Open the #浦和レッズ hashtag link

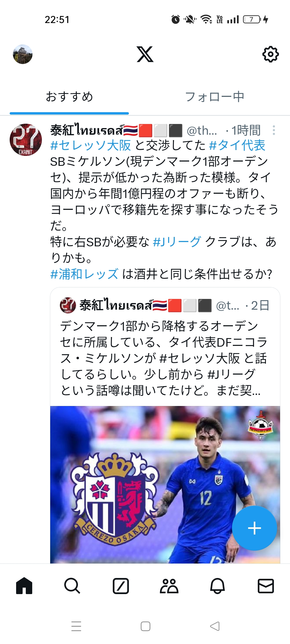coord(84,274)
